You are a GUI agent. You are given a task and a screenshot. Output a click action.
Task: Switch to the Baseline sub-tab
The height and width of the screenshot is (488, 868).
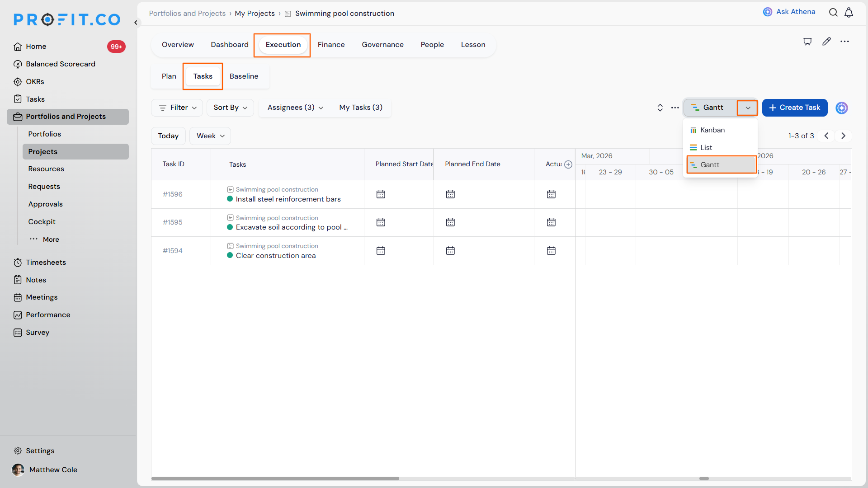click(x=244, y=76)
